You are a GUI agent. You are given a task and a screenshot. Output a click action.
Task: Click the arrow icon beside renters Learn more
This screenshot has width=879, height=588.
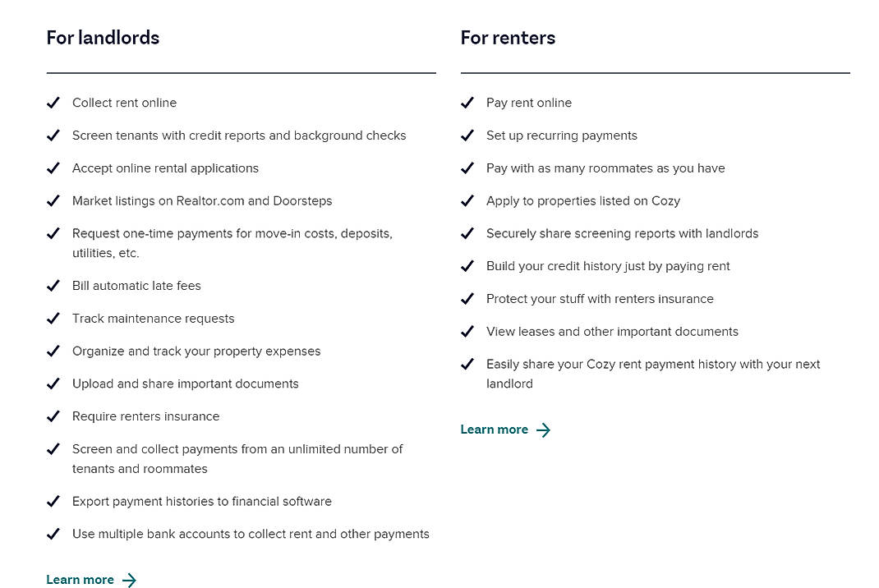(543, 430)
